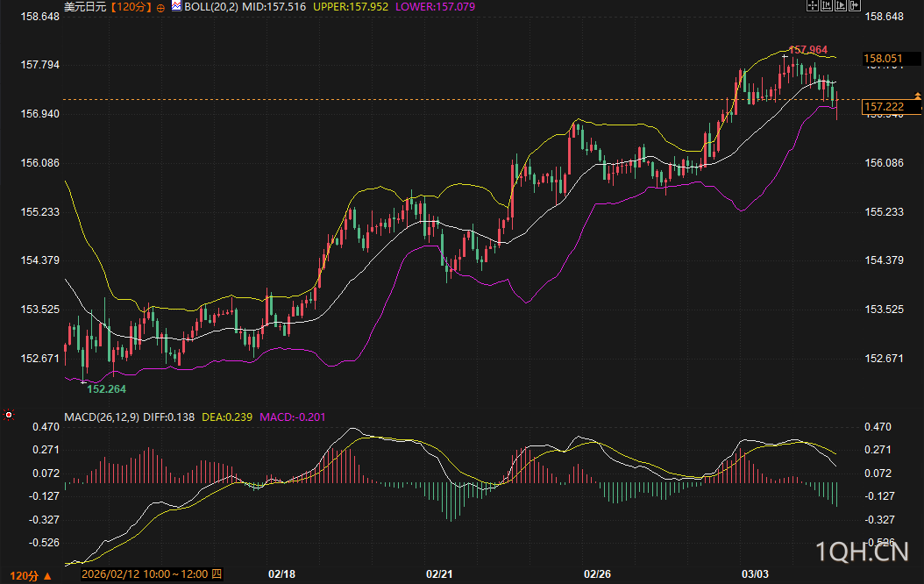Viewport: 924px width, 584px height.
Task: Click the MACD(26,12,9) indicator label
Action: coord(102,417)
